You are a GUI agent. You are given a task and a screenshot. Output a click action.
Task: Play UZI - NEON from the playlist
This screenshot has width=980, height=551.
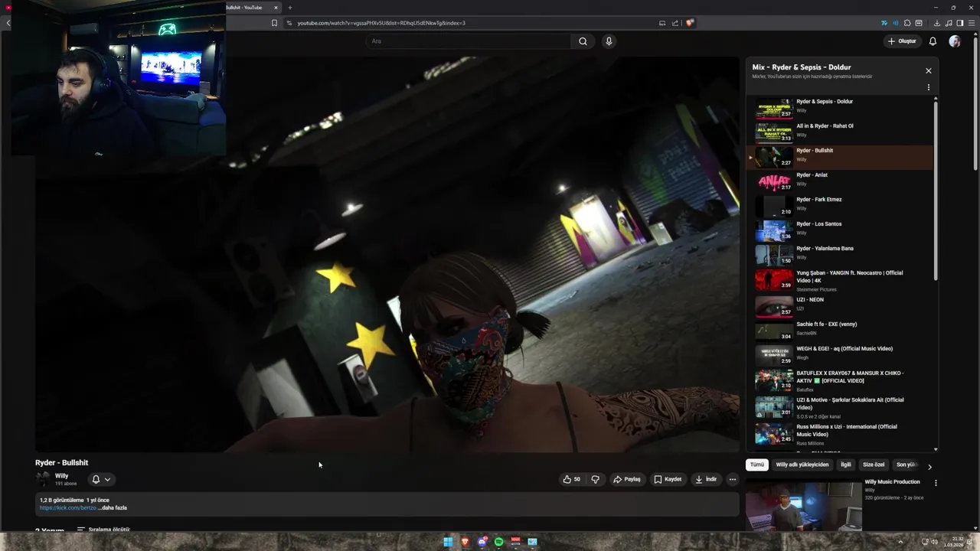pyautogui.click(x=840, y=305)
